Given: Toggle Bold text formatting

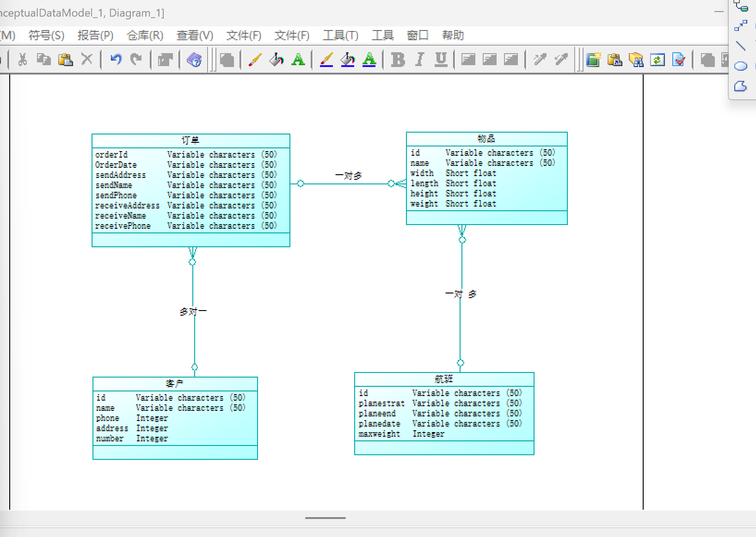Looking at the screenshot, I should pos(398,60).
